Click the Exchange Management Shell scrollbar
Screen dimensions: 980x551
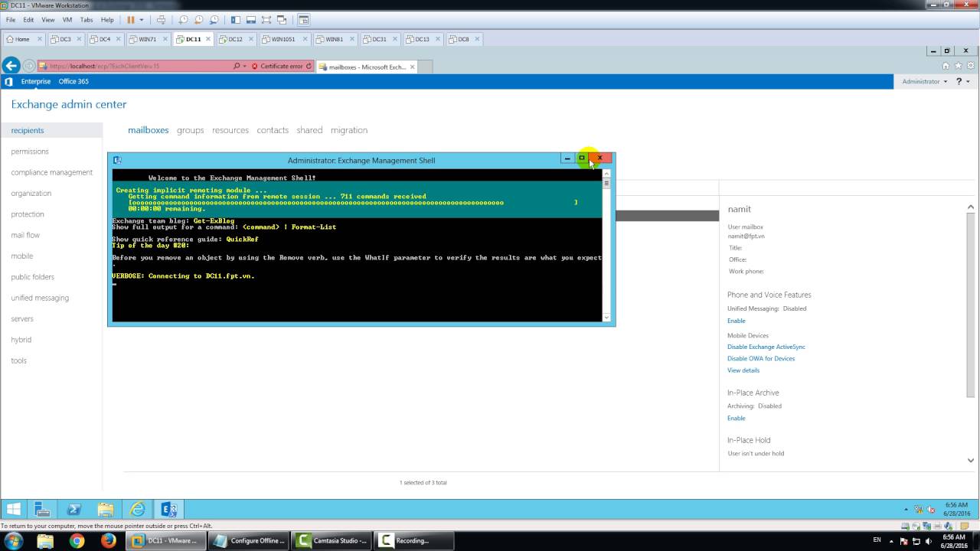tap(606, 245)
